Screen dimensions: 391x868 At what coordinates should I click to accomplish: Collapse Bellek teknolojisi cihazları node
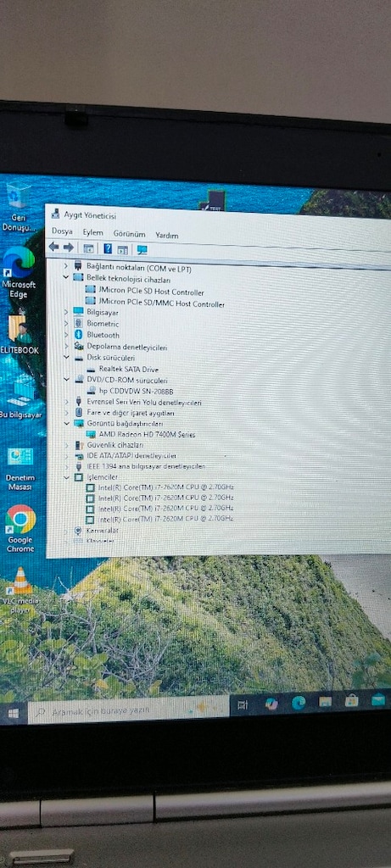[x=66, y=277]
